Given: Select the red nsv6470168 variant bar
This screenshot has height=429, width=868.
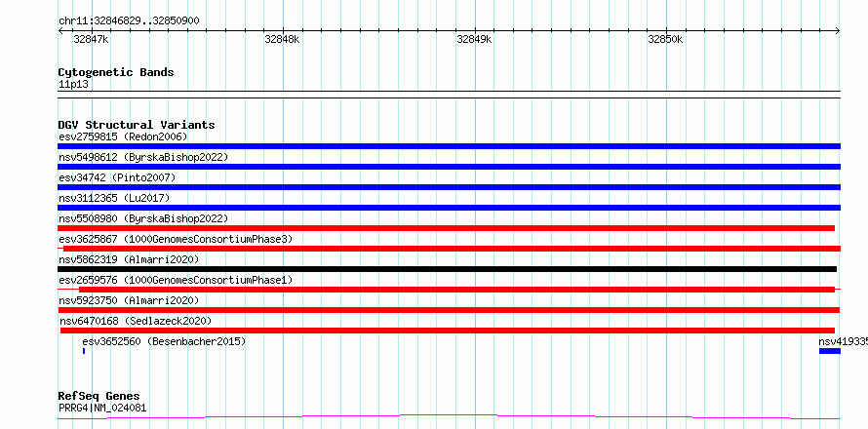Looking at the screenshot, I should (448, 331).
